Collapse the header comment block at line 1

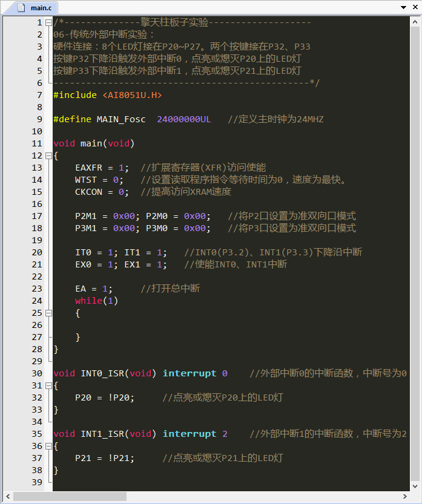pyautogui.click(x=48, y=22)
